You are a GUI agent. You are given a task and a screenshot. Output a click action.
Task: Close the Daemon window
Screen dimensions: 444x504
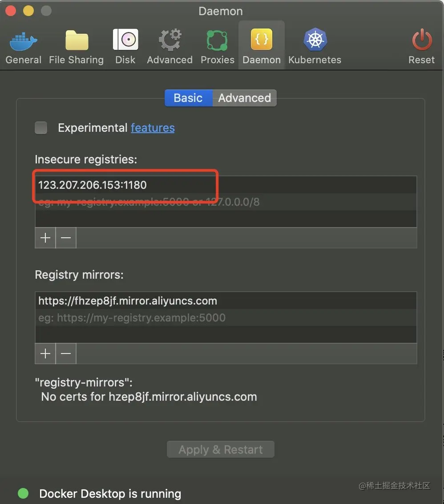[x=11, y=11]
